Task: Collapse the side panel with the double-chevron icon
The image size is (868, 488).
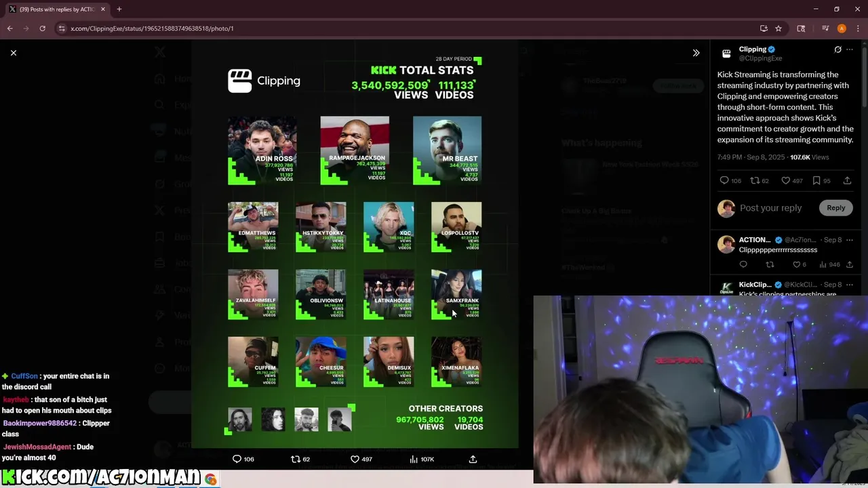Action: tap(696, 53)
